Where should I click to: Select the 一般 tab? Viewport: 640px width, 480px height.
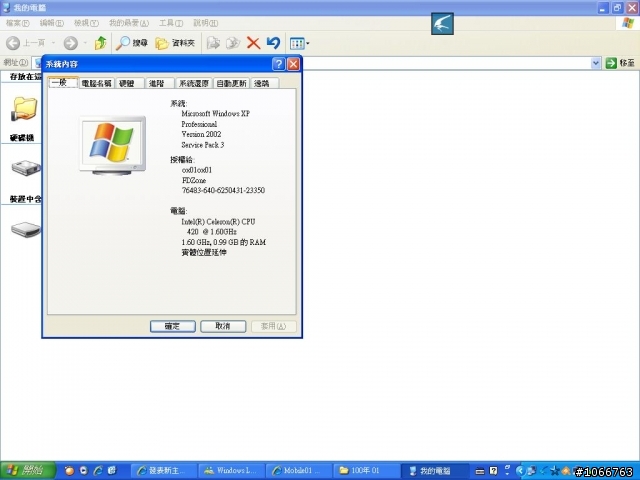pyautogui.click(x=62, y=82)
